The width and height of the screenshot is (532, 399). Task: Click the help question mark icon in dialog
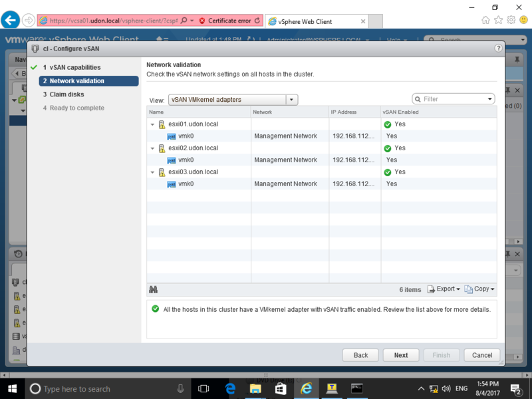[498, 48]
